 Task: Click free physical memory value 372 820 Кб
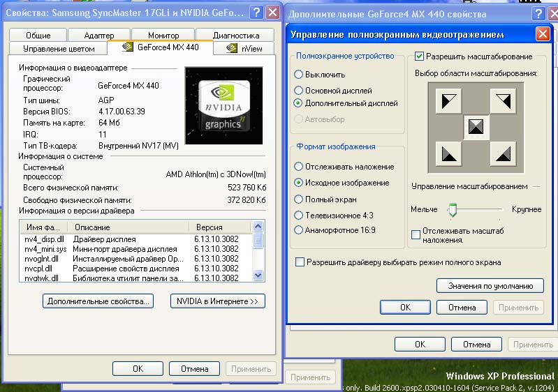247,200
